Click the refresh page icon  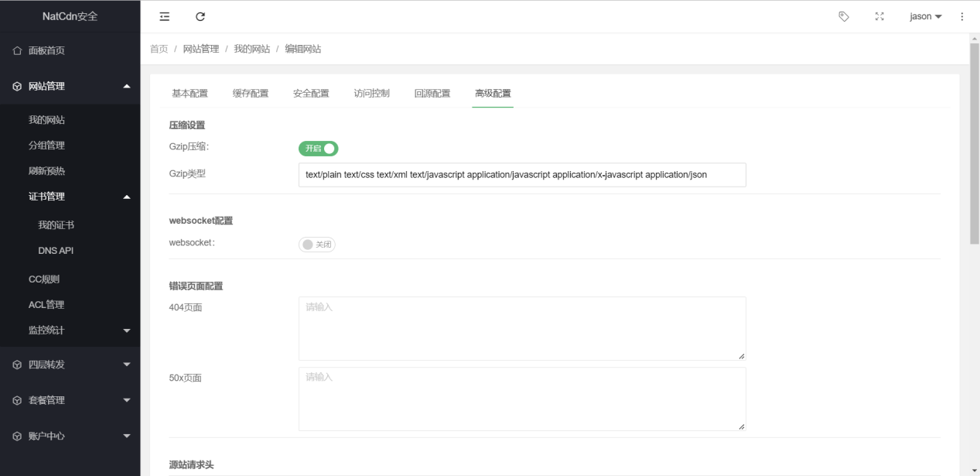click(x=200, y=15)
